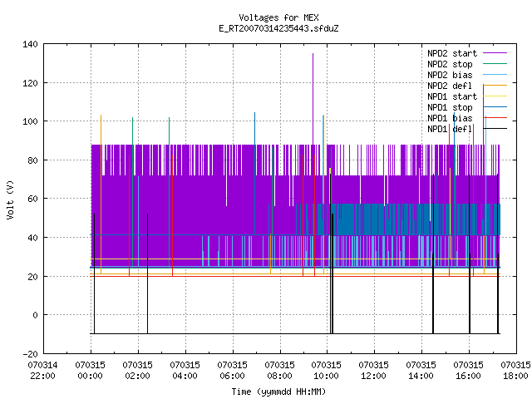Click the y-axis tick value 40

(x=32, y=238)
